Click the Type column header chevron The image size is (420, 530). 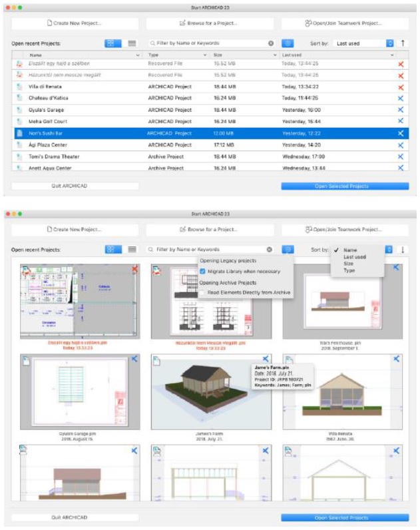click(x=205, y=55)
